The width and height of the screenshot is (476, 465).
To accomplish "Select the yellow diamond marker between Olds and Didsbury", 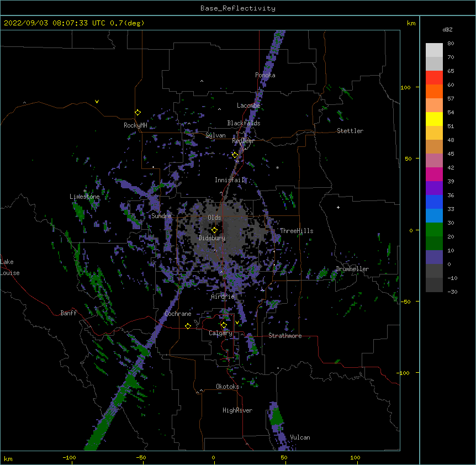I will tap(214, 230).
